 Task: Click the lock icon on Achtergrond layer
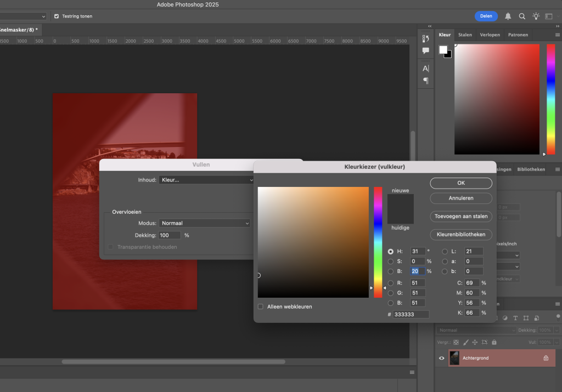(x=546, y=358)
